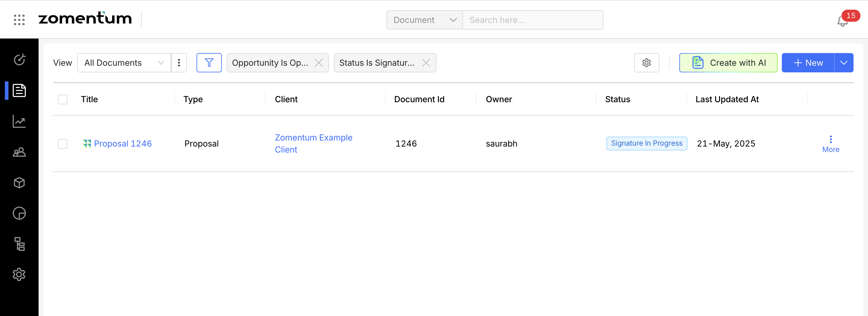Click the Signature In Progress status badge
Viewport: 868px width, 316px height.
(646, 143)
